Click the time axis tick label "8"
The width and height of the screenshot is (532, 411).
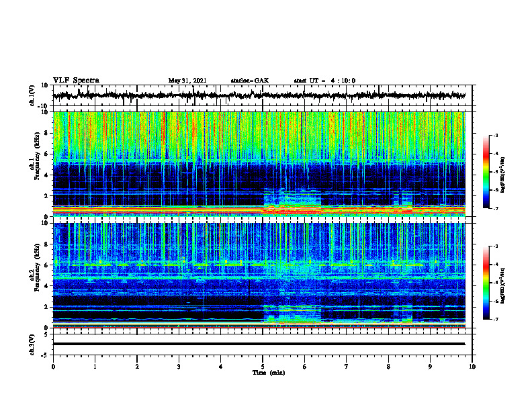tap(388, 367)
